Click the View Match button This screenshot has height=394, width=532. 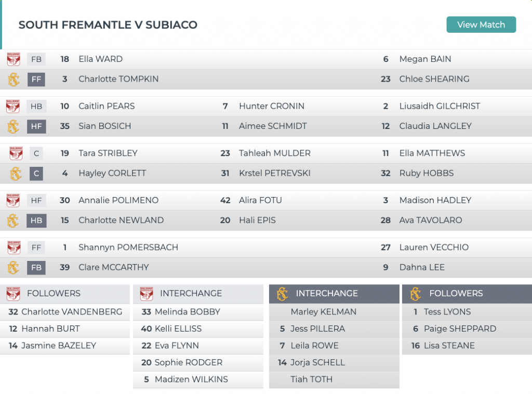481,25
